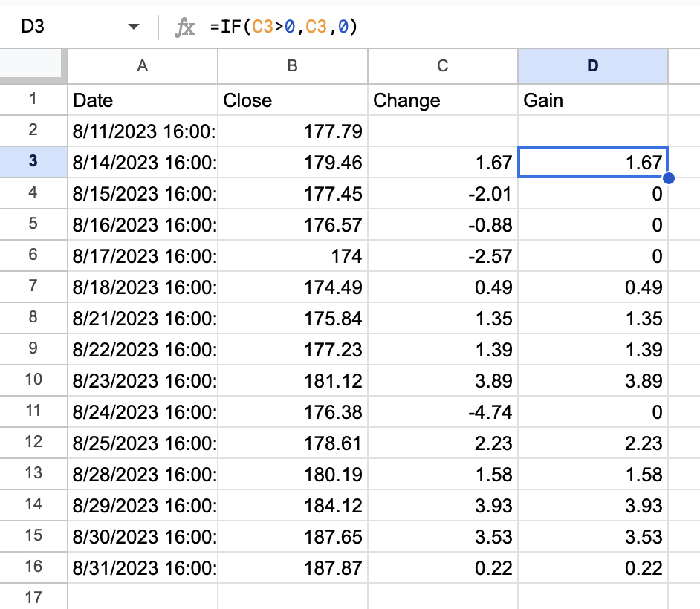Select Close cell showing 187.87
The image size is (700, 609).
pyautogui.click(x=293, y=567)
